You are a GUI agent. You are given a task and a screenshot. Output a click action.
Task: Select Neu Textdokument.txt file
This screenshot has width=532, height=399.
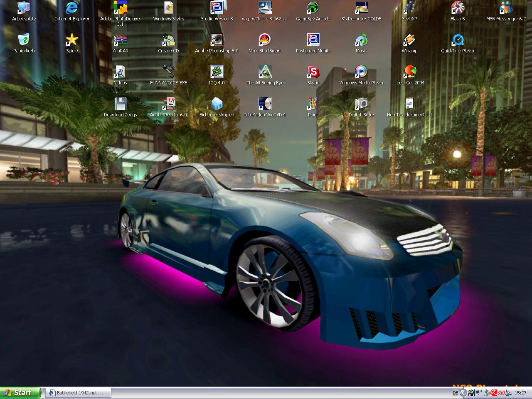tap(409, 107)
